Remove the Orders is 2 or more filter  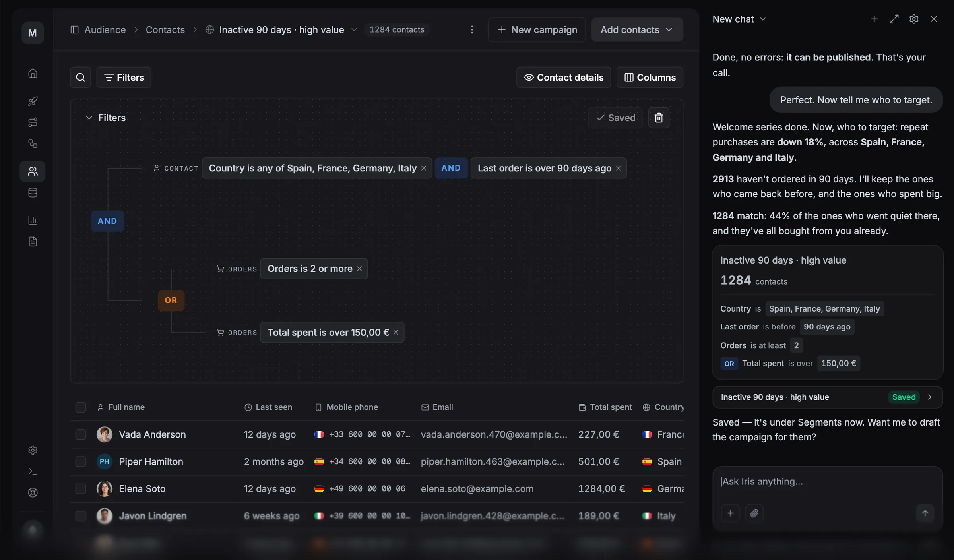click(x=359, y=269)
